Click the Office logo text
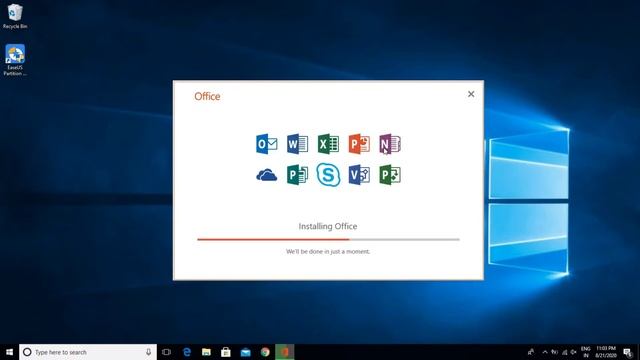The image size is (640, 360). 207,96
